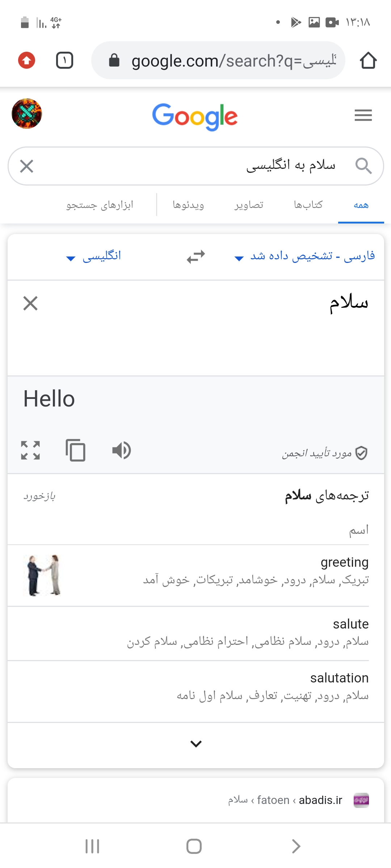Tap the listen speaker icon
The height and width of the screenshot is (868, 391).
[x=121, y=450]
